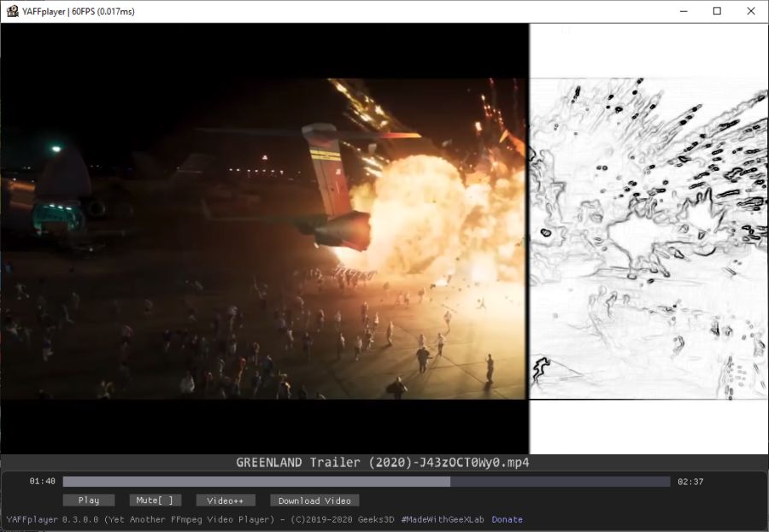
Task: Click the Download Video button
Action: [314, 500]
